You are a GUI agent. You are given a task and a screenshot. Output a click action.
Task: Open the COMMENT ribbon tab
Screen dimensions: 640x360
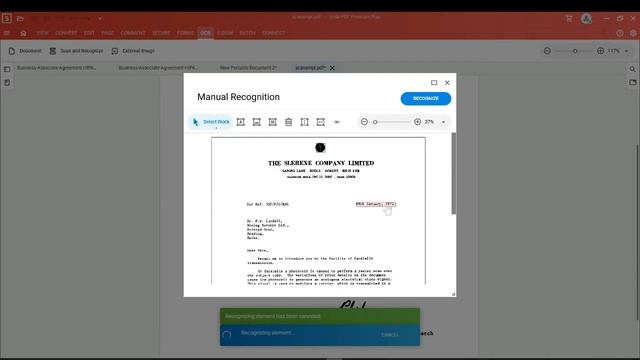pyautogui.click(x=133, y=33)
